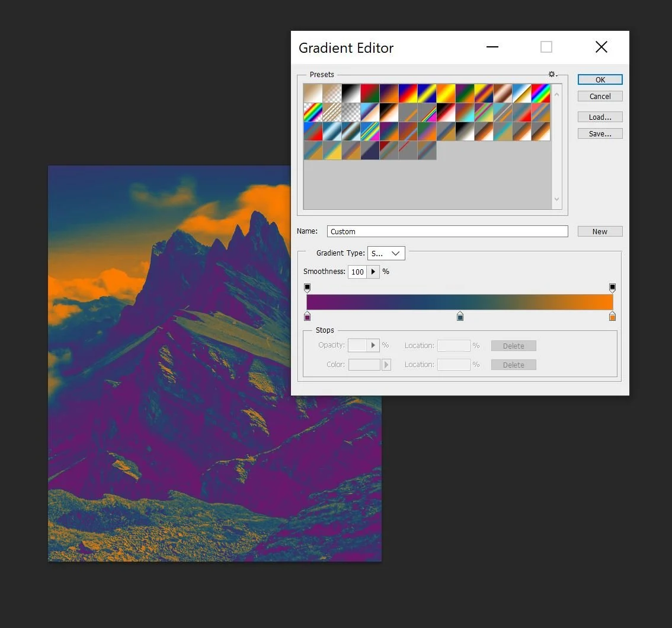The width and height of the screenshot is (672, 628).
Task: Select the Foreground to Transparent gradient preset
Action: coord(331,93)
